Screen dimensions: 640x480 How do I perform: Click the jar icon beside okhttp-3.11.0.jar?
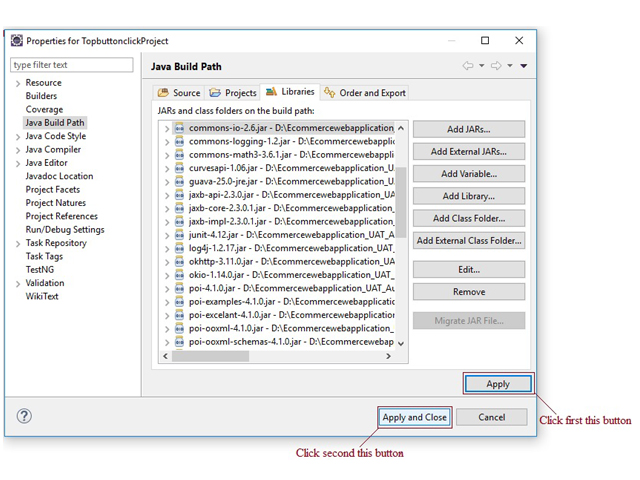tap(180, 262)
